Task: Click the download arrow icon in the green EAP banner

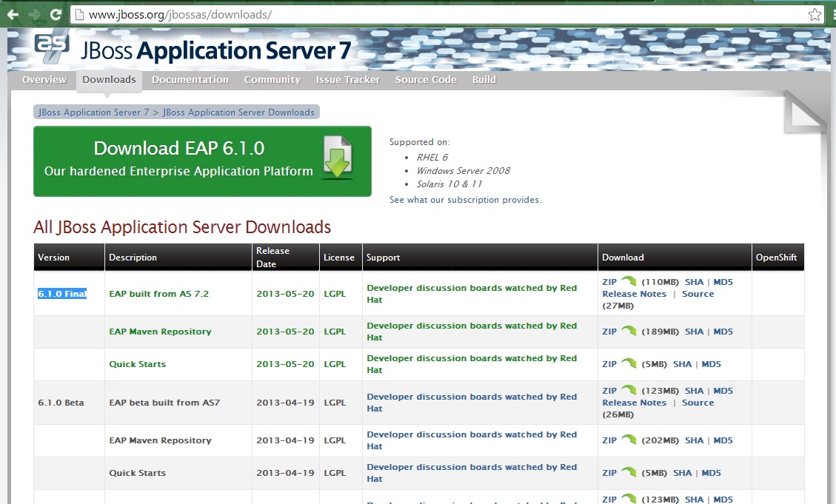Action: coord(338,160)
